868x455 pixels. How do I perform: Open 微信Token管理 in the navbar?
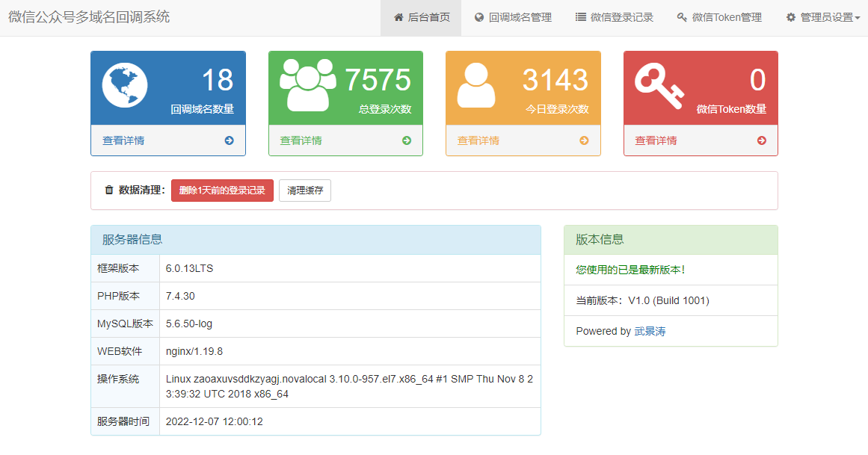click(719, 17)
